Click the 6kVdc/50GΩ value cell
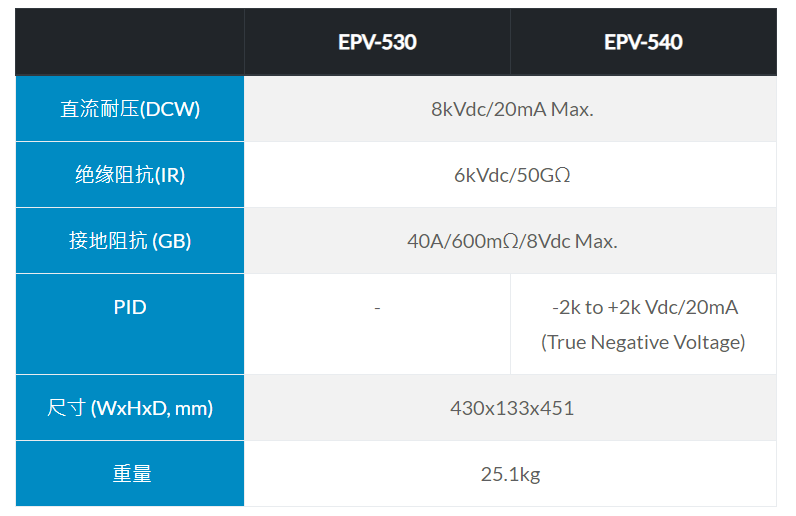Viewport: 796px width, 516px height. pyautogui.click(x=512, y=175)
